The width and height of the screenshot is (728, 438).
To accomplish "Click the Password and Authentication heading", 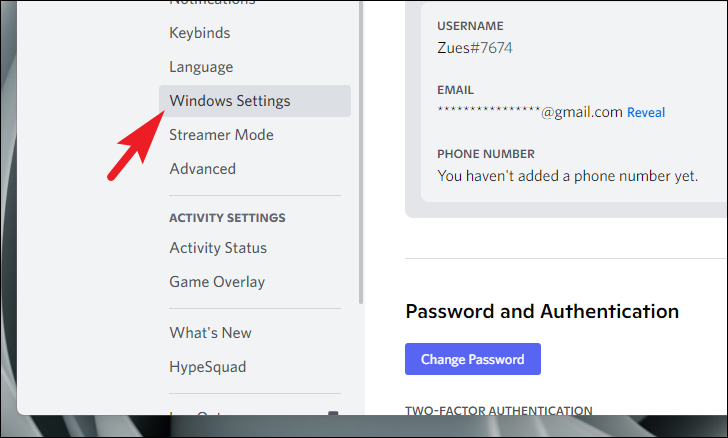I will [x=542, y=311].
